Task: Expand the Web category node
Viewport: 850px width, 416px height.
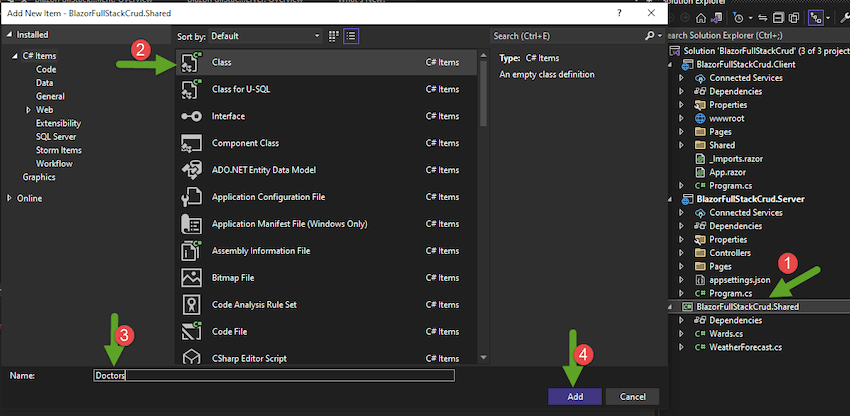Action: click(28, 110)
